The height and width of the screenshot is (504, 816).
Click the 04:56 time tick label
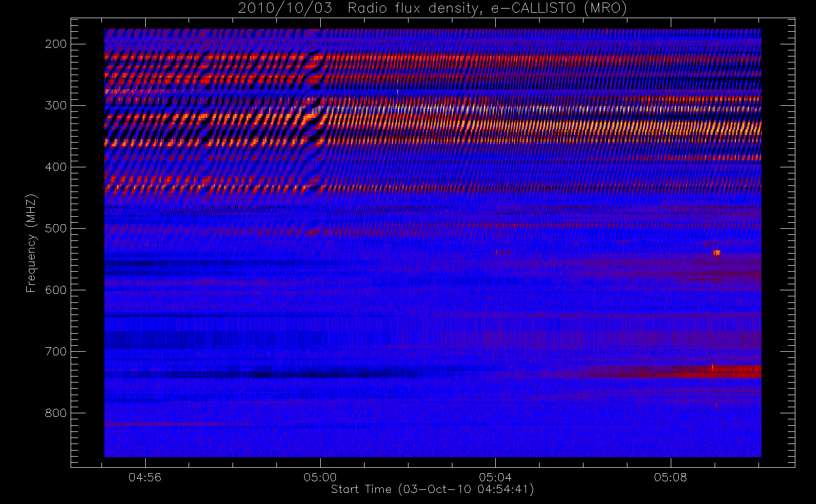(x=145, y=477)
